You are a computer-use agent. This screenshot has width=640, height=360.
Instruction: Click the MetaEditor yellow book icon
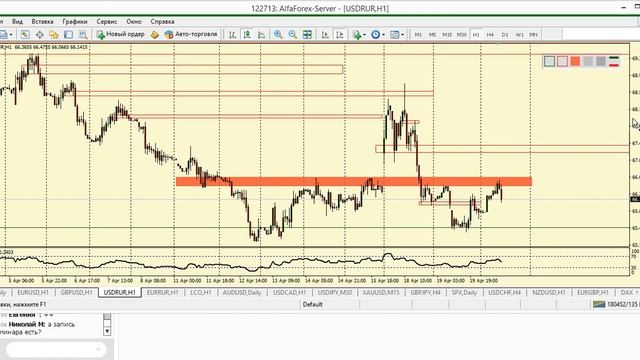point(155,35)
